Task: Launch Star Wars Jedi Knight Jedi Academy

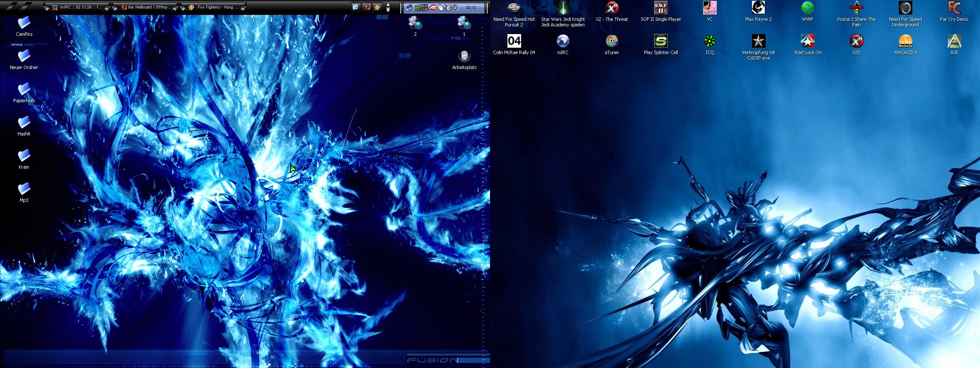Action: [563, 8]
